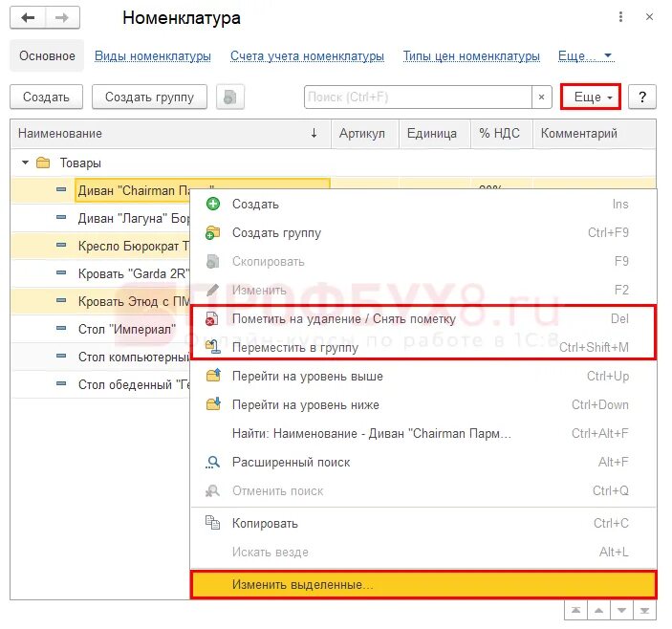Open the Еще dropdown in the toolbar
The image size is (672, 629).
click(591, 97)
